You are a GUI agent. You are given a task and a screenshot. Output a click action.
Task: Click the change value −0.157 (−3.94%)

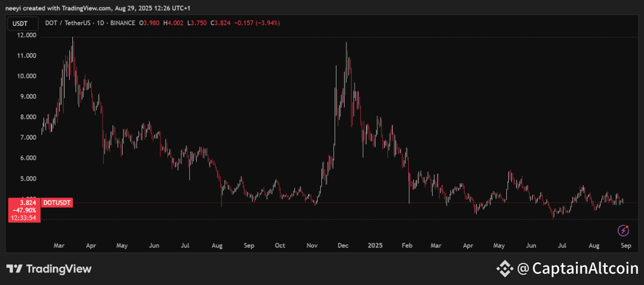pyautogui.click(x=257, y=23)
